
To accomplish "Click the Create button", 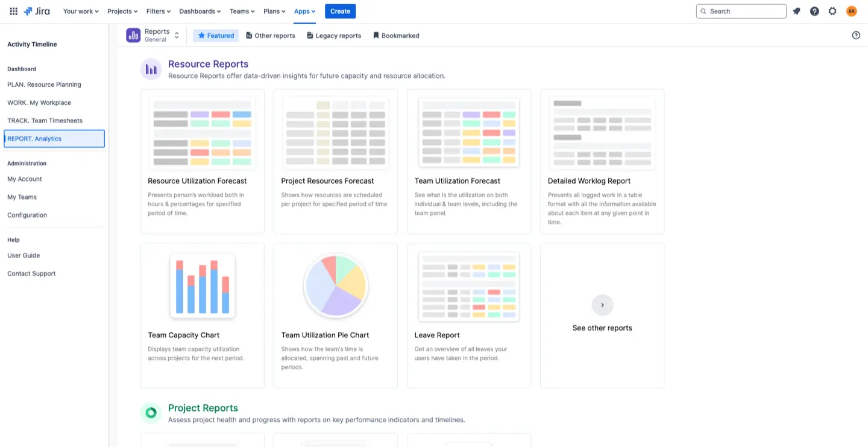I will pos(340,11).
